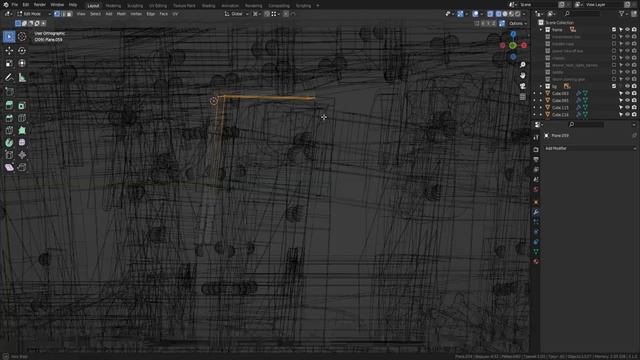Select the Measure tool

coord(22,77)
